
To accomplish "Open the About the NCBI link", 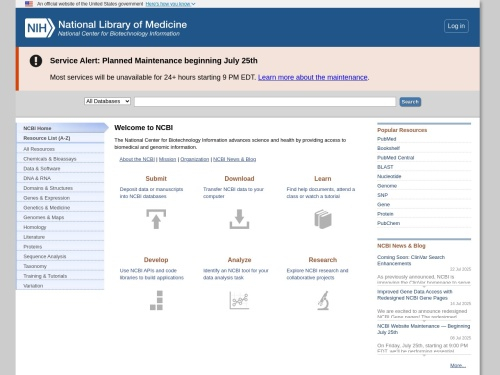I will [137, 159].
